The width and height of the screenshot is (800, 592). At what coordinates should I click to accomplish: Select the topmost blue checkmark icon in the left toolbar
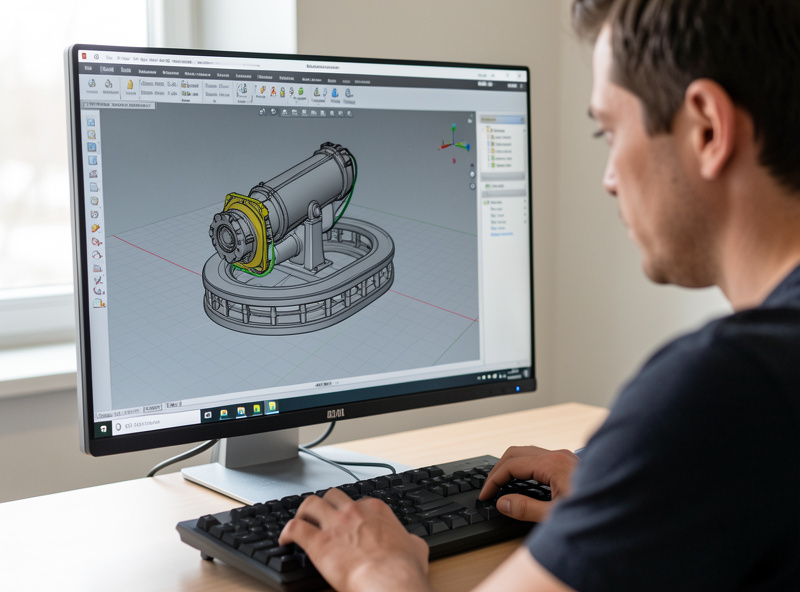pos(91,121)
